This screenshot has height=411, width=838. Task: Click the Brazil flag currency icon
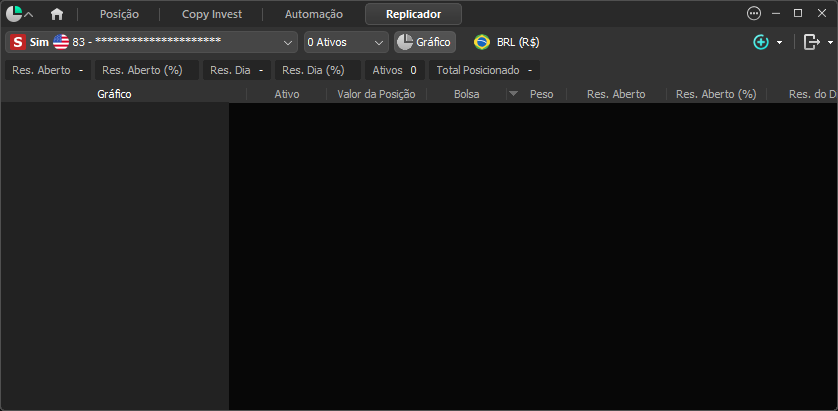point(482,42)
